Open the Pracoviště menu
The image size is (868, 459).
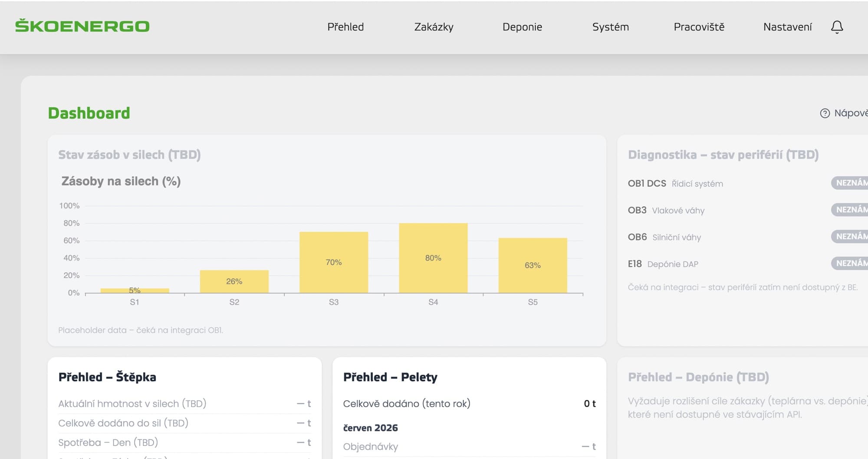tap(699, 27)
